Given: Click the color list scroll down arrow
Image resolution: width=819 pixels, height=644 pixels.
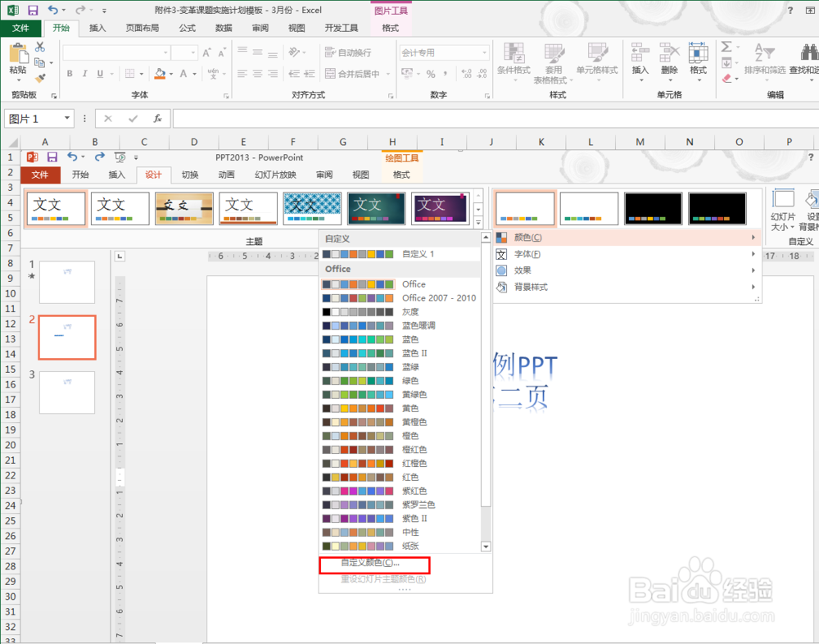Looking at the screenshot, I should tap(485, 546).
